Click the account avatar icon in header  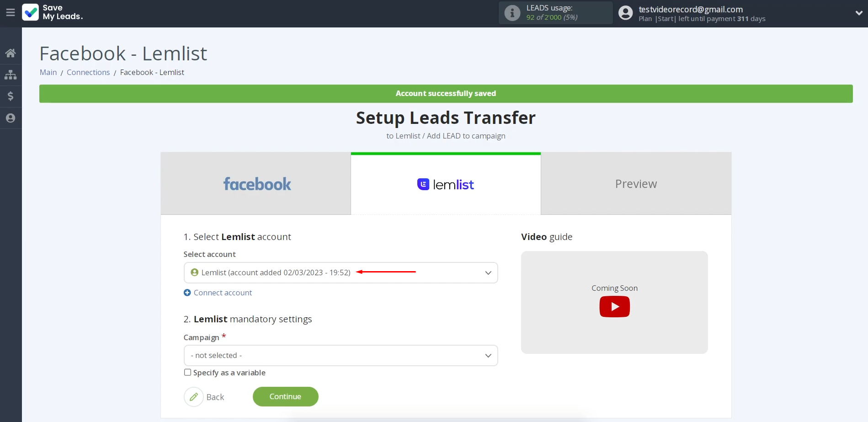coord(625,13)
